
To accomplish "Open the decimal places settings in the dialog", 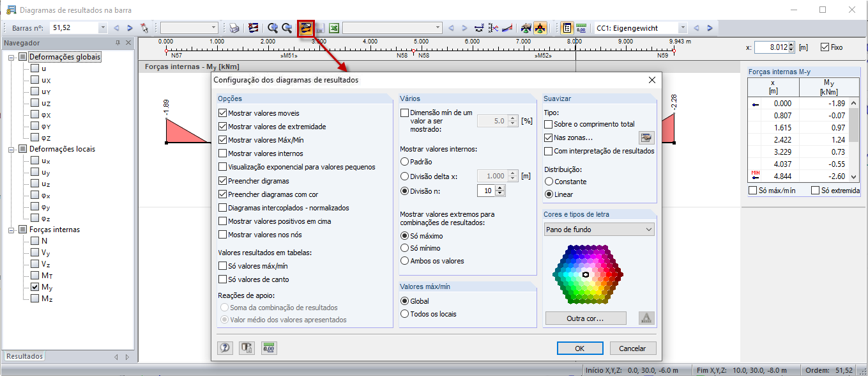I will [x=268, y=347].
